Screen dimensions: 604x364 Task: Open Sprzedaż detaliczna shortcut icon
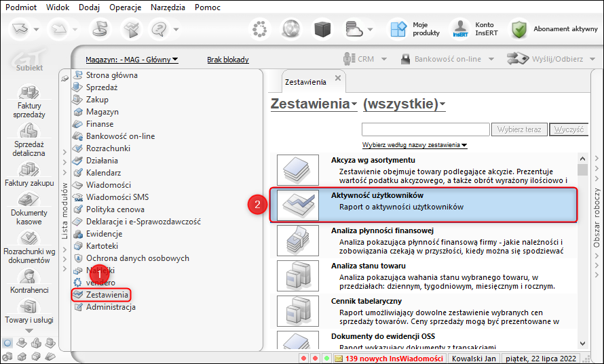pos(29,131)
